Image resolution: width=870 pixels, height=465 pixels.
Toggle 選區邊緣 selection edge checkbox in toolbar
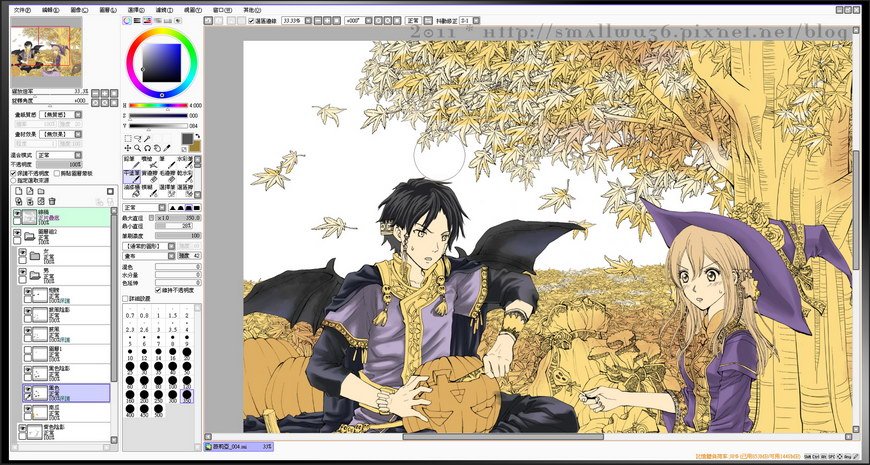coord(251,21)
